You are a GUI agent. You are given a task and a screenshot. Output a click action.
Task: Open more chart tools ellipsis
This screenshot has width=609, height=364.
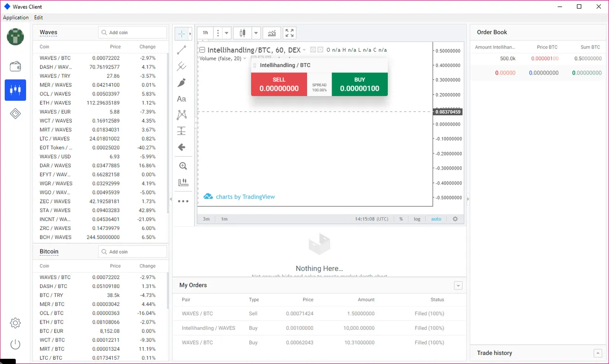pos(183,201)
